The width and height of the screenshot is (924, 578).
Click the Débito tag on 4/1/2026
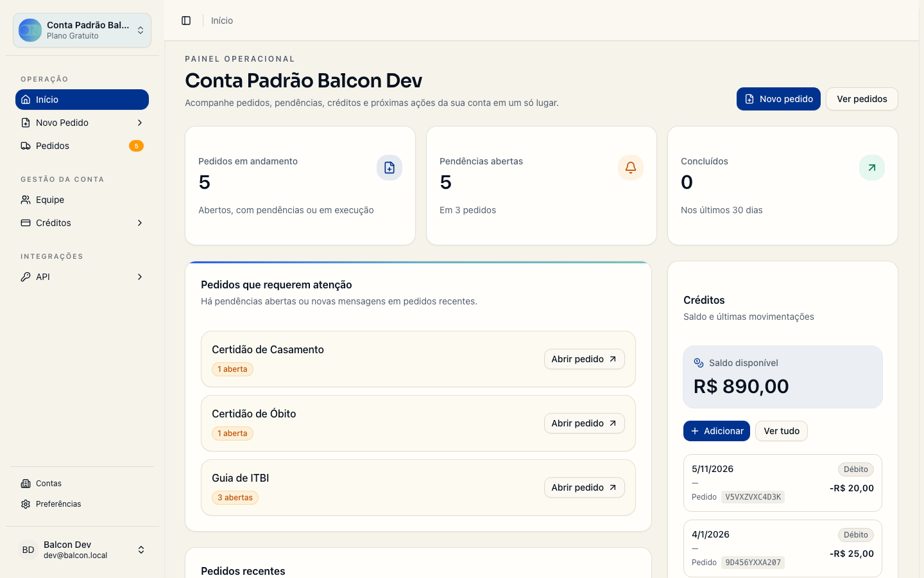pos(855,535)
